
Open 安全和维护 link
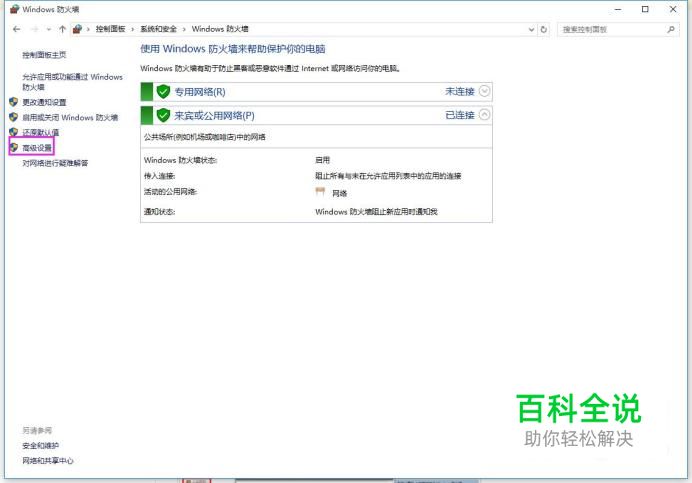coord(41,446)
